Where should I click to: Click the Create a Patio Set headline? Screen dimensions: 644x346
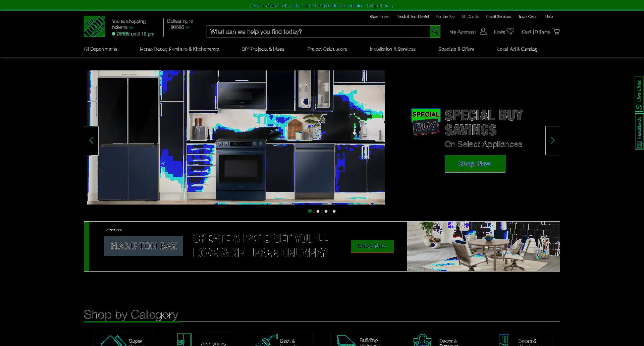261,245
